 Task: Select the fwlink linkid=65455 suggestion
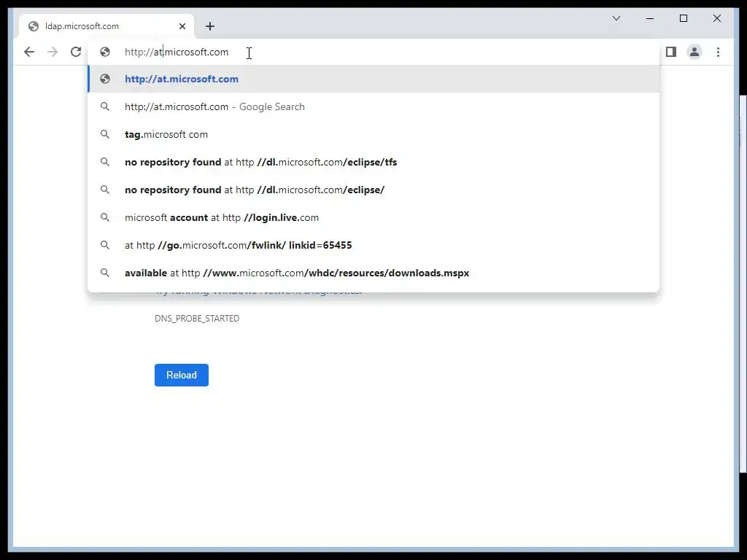[373, 245]
